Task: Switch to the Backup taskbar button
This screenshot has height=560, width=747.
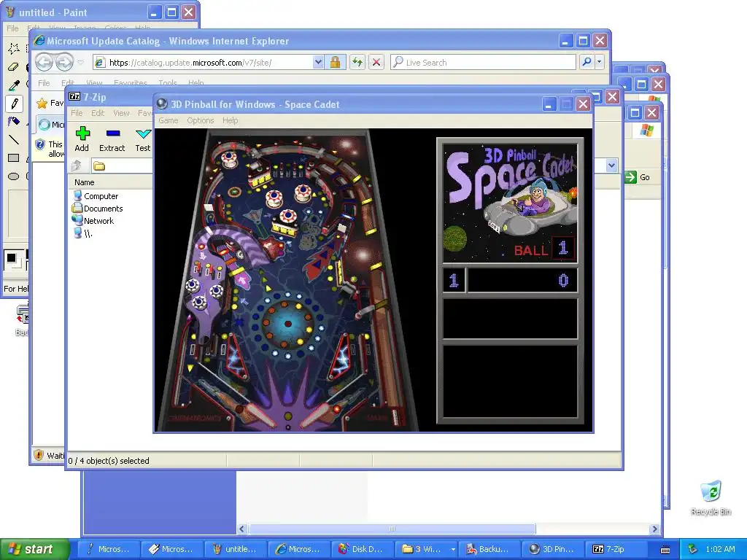Action: pos(488,549)
